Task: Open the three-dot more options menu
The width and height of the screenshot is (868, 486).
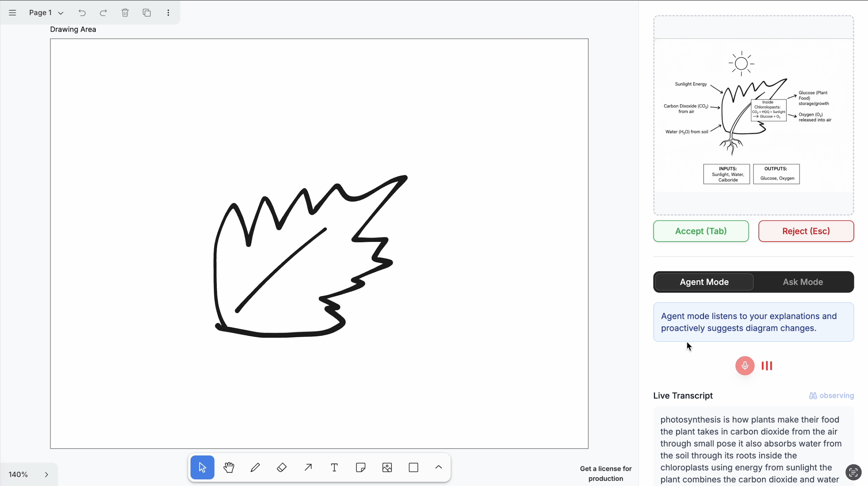Action: point(168,13)
